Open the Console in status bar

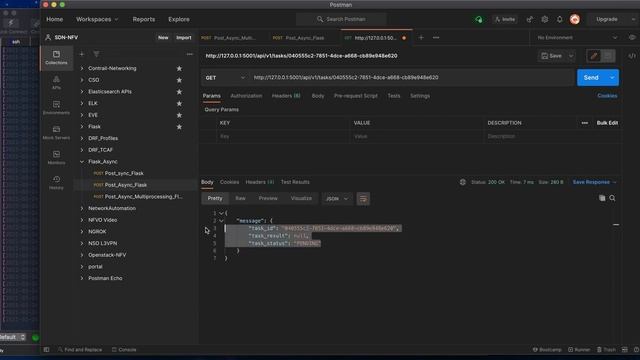click(x=124, y=350)
